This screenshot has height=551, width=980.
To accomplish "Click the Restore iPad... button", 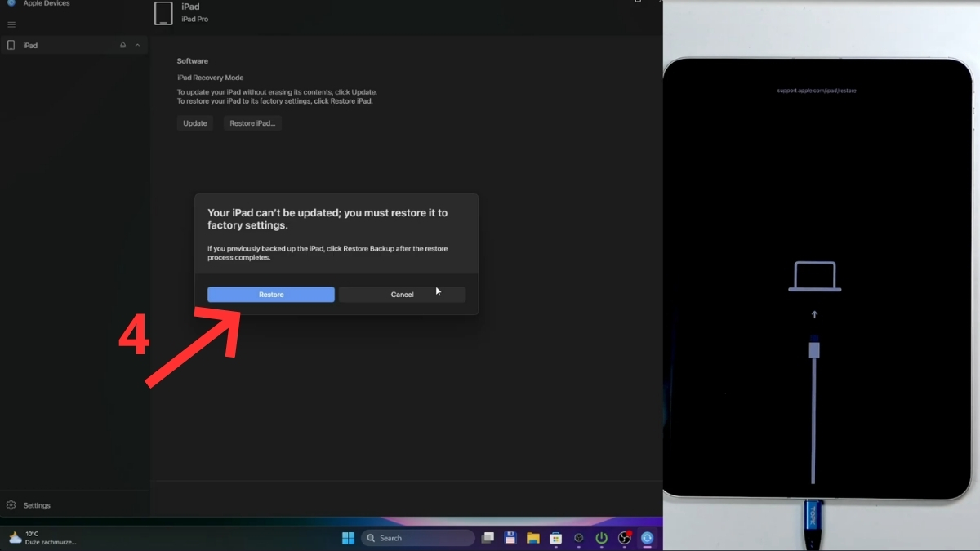I will 252,123.
